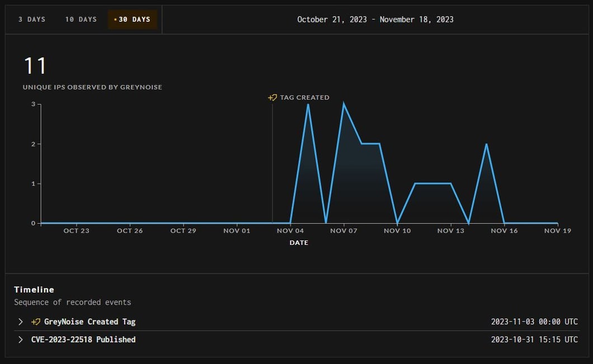Click the TAG CREATED marker icon on chart
This screenshot has width=593, height=364.
pyautogui.click(x=272, y=97)
